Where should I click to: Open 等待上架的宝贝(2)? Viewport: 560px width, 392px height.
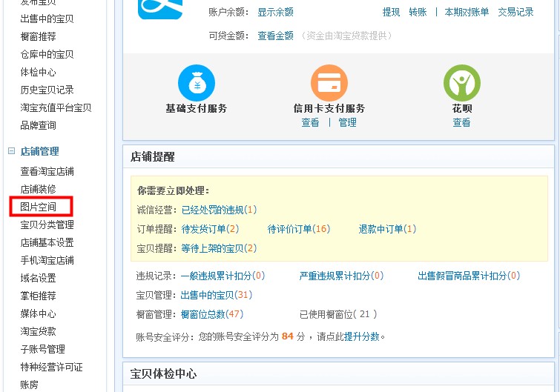(219, 248)
